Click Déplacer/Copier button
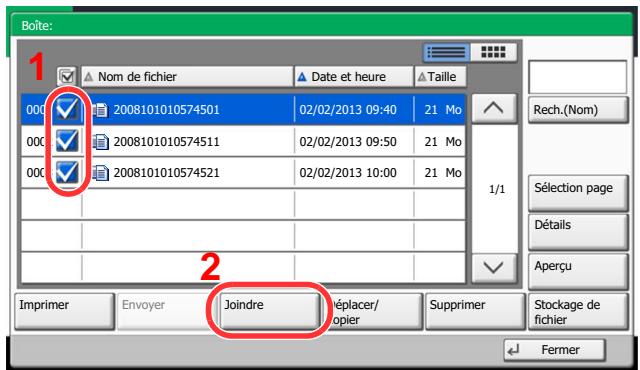 tap(373, 311)
